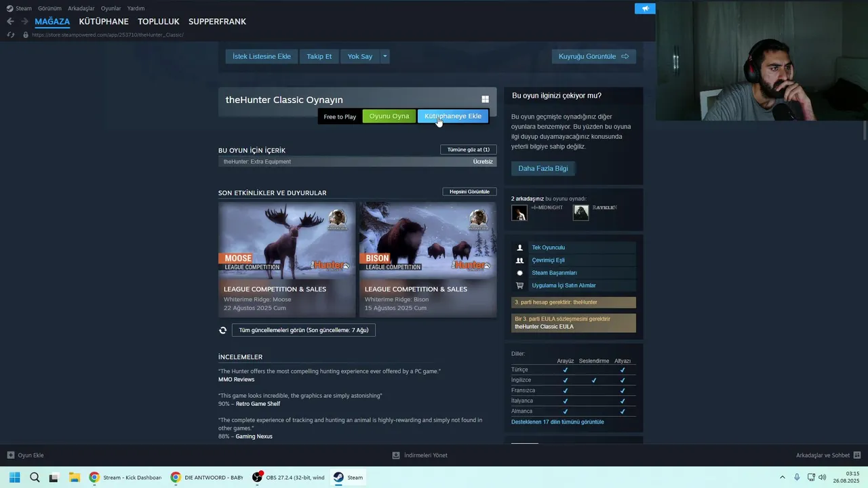Open RAYKLEN friend avatar
868x488 pixels.
(x=580, y=213)
